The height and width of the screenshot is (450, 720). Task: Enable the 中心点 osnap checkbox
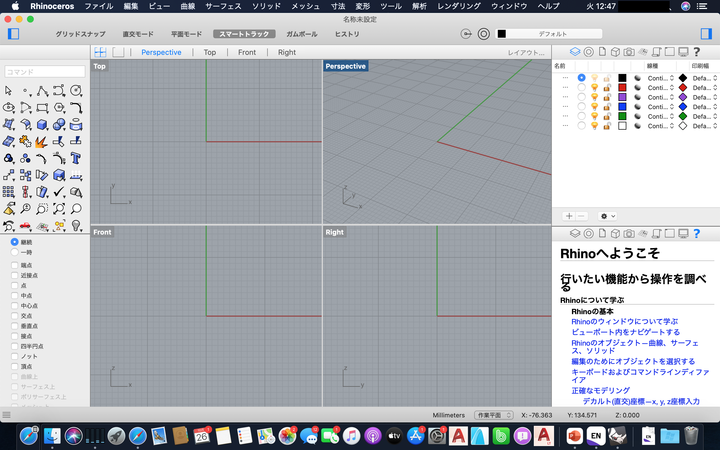[x=14, y=305]
